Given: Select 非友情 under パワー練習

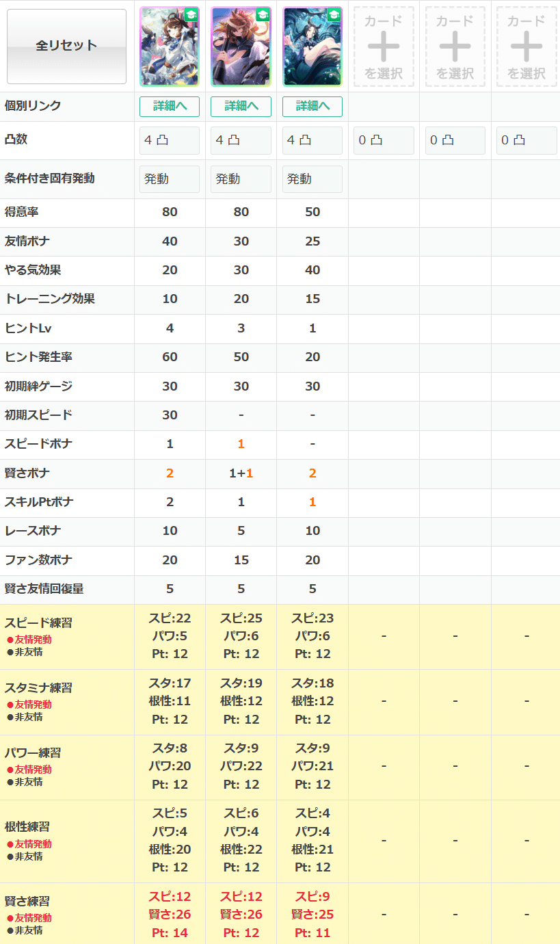Looking at the screenshot, I should [25, 782].
